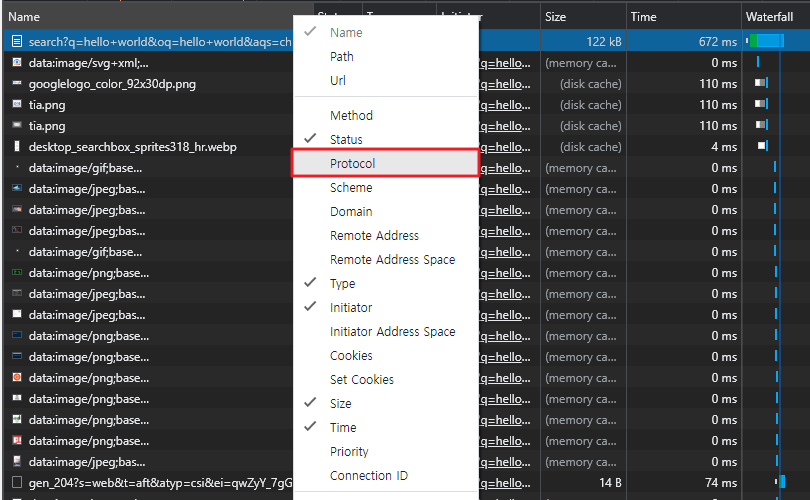The image size is (810, 500).
Task: Click the document icon of search request
Action: [17, 41]
